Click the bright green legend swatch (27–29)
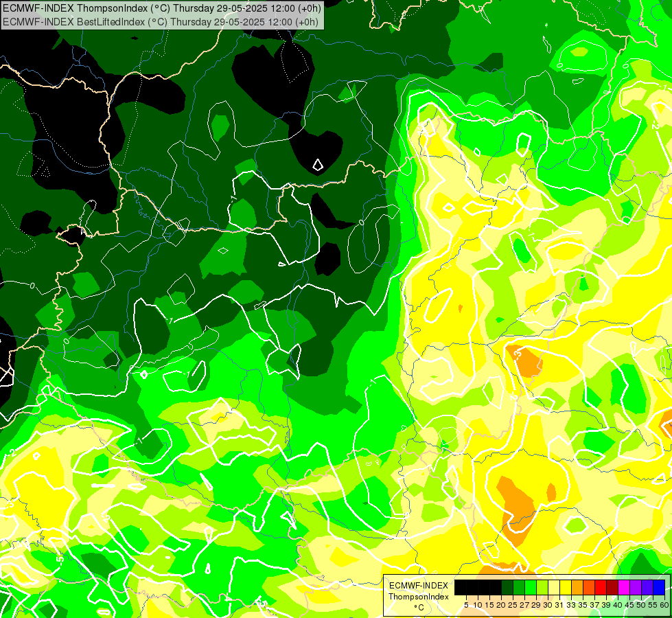The height and width of the screenshot is (618, 672). click(x=531, y=587)
